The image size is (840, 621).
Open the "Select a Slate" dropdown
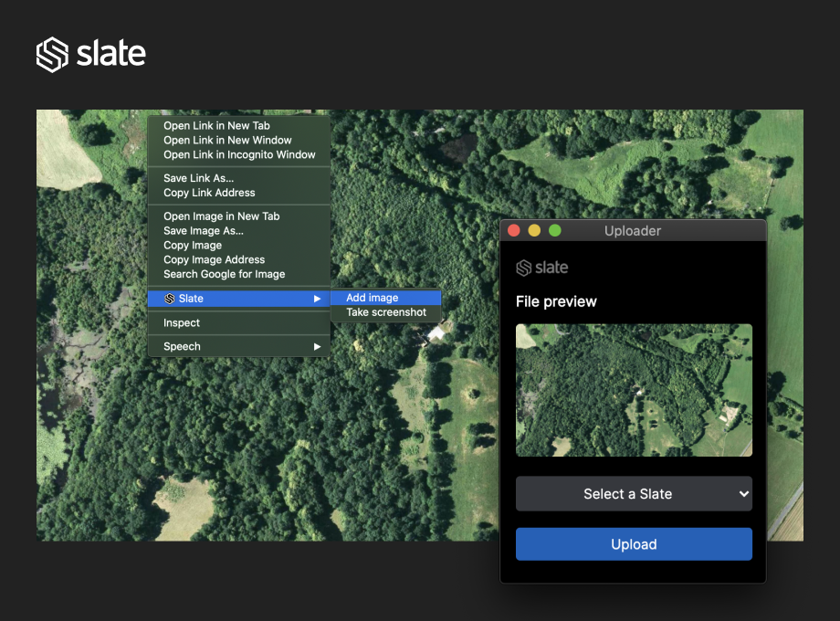click(634, 493)
